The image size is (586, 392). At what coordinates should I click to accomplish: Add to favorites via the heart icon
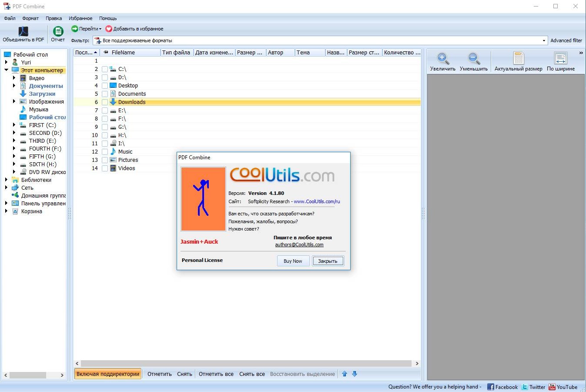109,29
